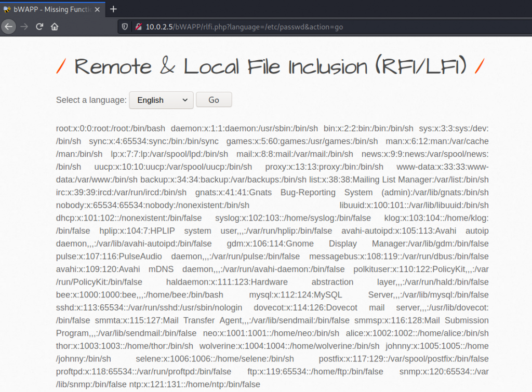This screenshot has height=392, width=532.
Task: Click the browser back arrow button
Action: click(x=9, y=26)
